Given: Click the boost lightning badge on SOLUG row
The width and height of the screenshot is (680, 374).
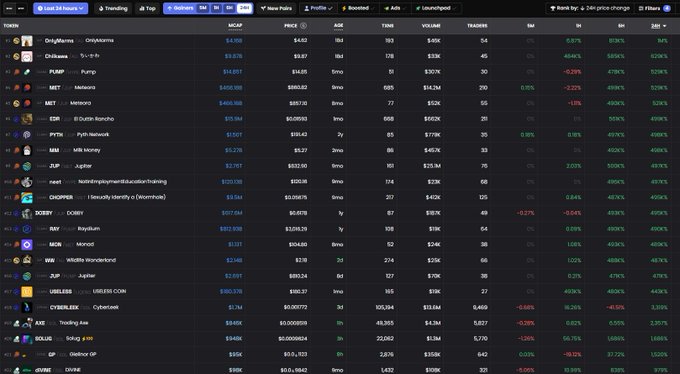Looking at the screenshot, I should [88, 338].
